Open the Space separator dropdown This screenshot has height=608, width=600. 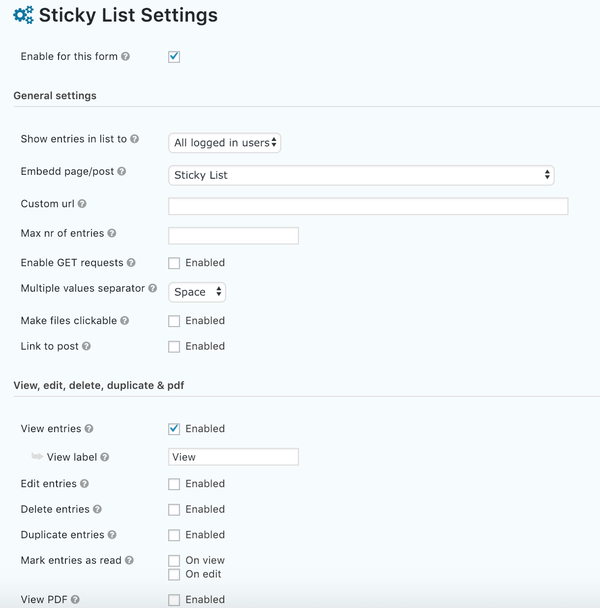pyautogui.click(x=197, y=292)
